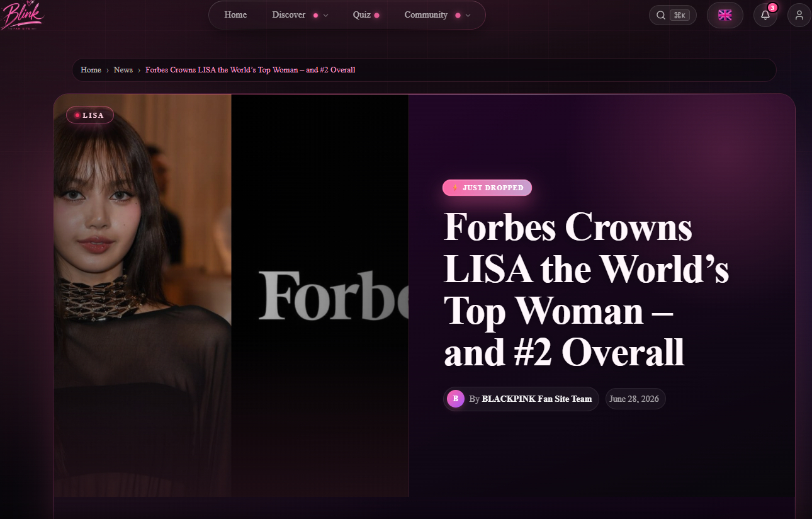This screenshot has height=519, width=812.
Task: Click the author avatar letter B
Action: point(456,399)
